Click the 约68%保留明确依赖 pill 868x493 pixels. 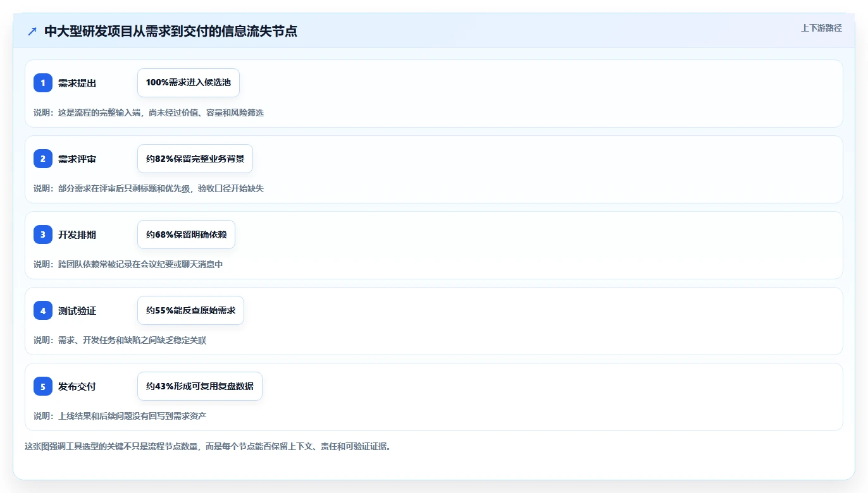tap(186, 234)
